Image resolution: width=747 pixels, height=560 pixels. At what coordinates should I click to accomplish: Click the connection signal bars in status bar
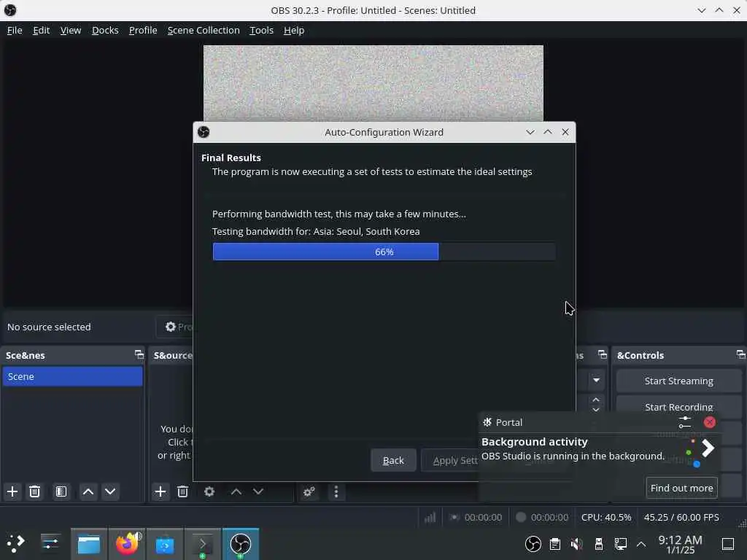point(430,517)
